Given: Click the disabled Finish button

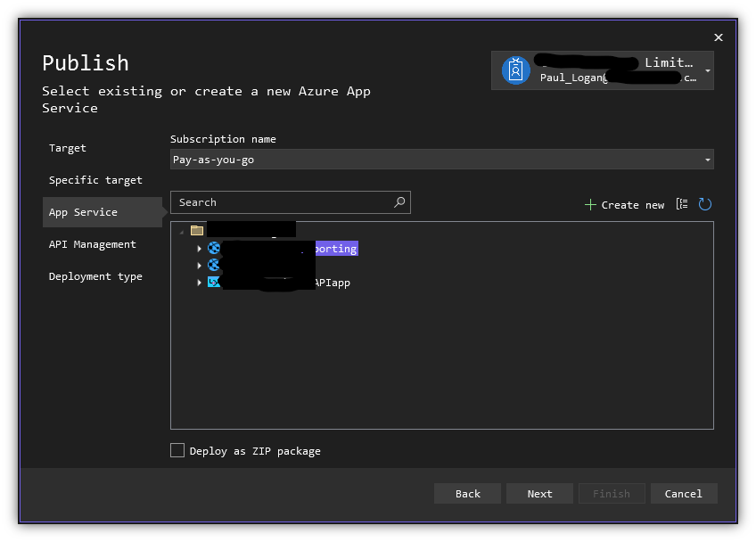Looking at the screenshot, I should coord(612,494).
